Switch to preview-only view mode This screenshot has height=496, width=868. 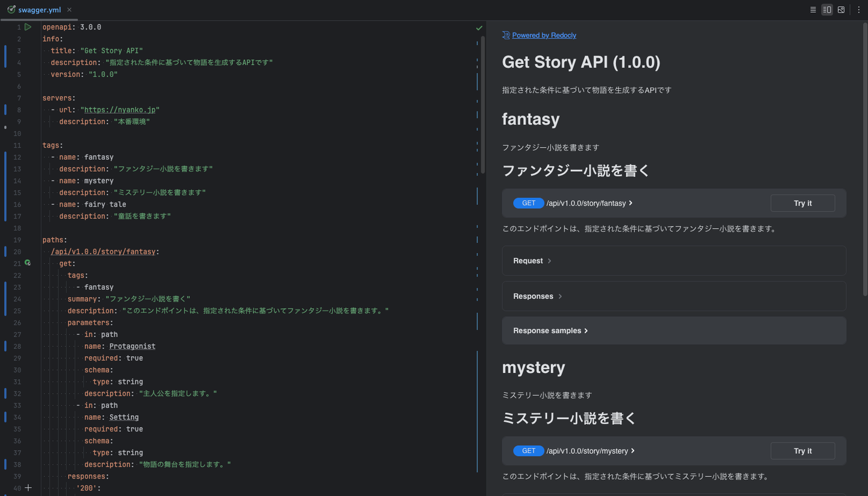tap(841, 10)
